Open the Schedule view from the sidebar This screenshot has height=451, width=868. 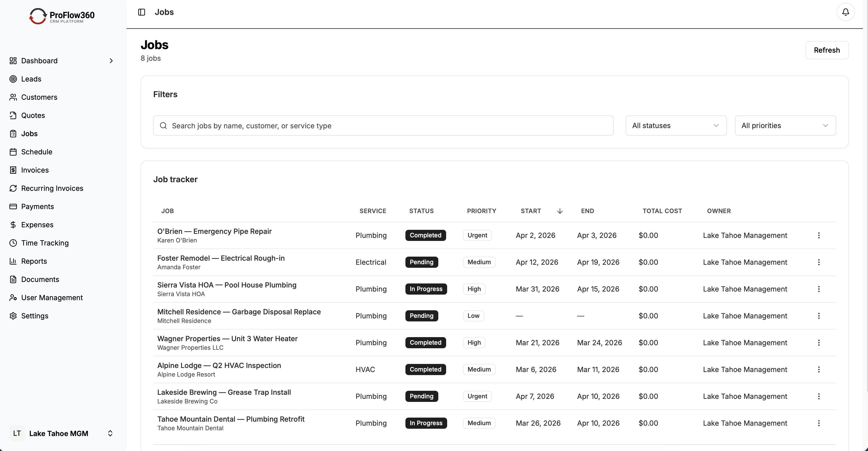pyautogui.click(x=36, y=152)
